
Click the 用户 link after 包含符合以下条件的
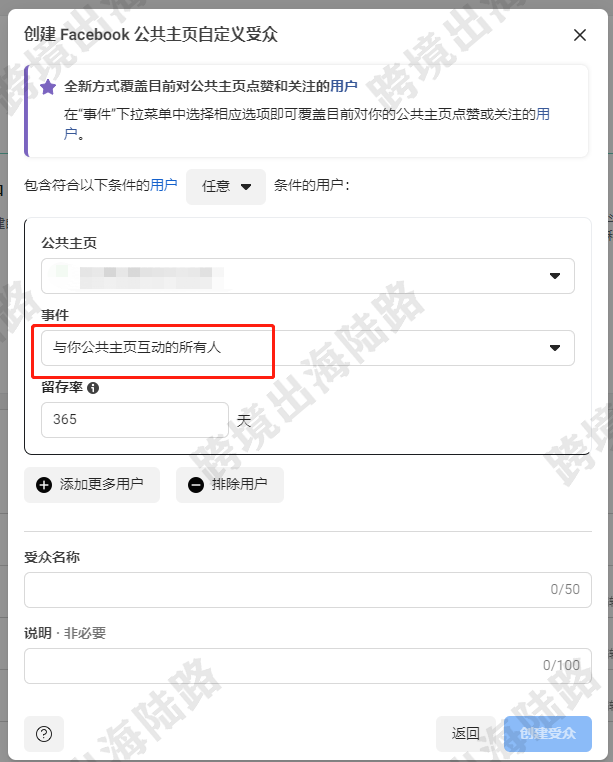163,185
